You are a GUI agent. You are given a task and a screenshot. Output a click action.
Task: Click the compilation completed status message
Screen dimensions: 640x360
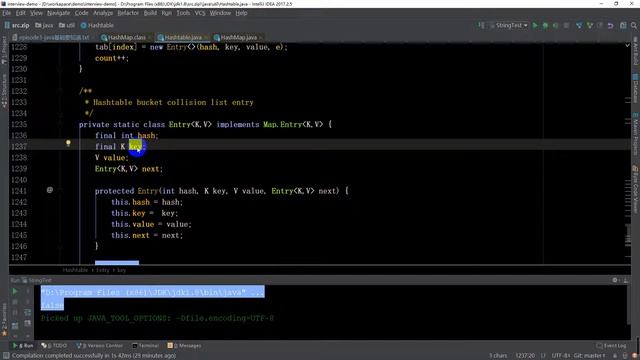pyautogui.click(x=94, y=356)
